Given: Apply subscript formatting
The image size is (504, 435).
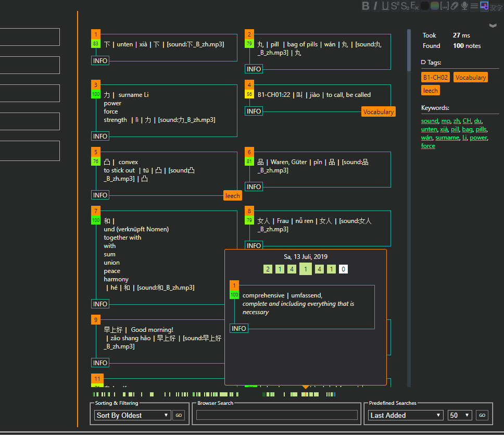Looking at the screenshot, I should point(405,6).
